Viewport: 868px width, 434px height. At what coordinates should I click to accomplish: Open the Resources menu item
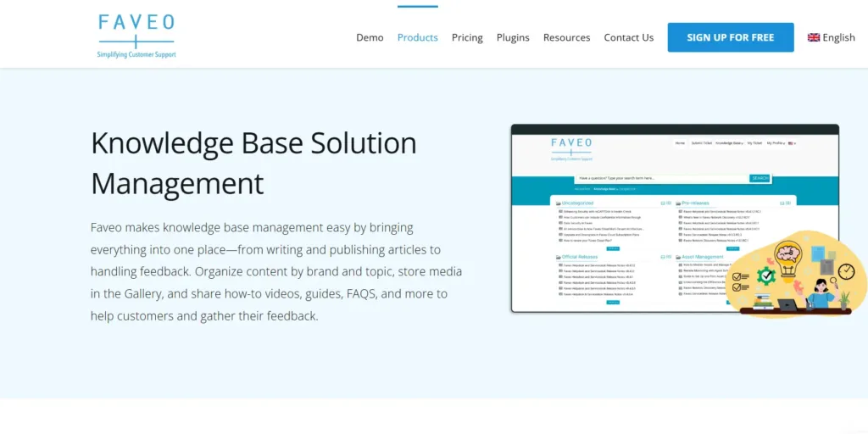tap(566, 37)
